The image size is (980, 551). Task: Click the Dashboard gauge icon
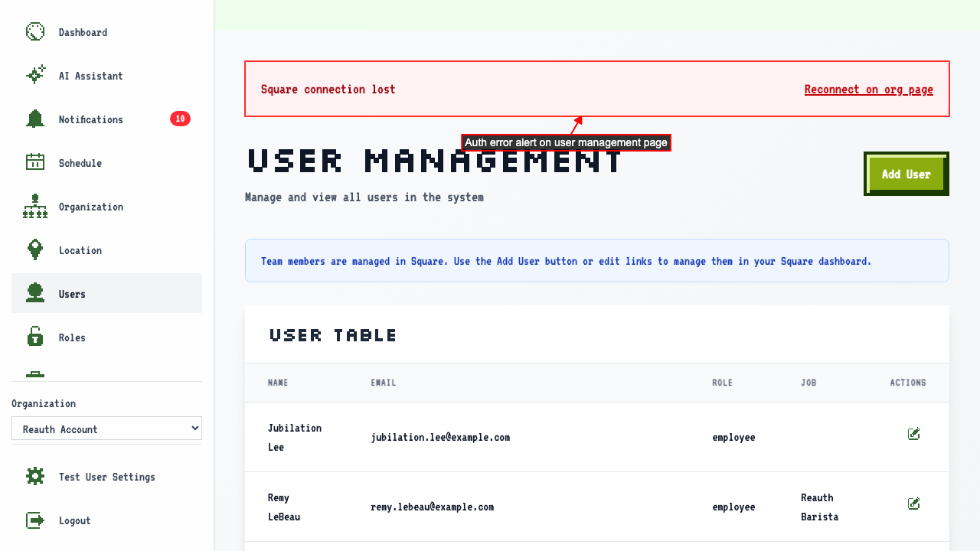[35, 32]
